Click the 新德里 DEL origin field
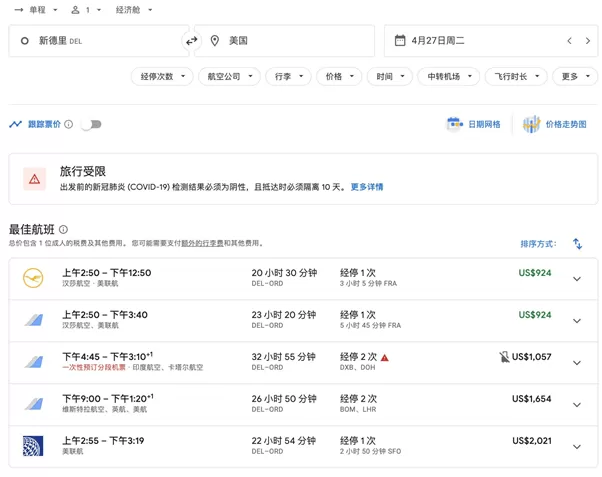Viewport: 602px width, 477px height. pyautogui.click(x=99, y=41)
